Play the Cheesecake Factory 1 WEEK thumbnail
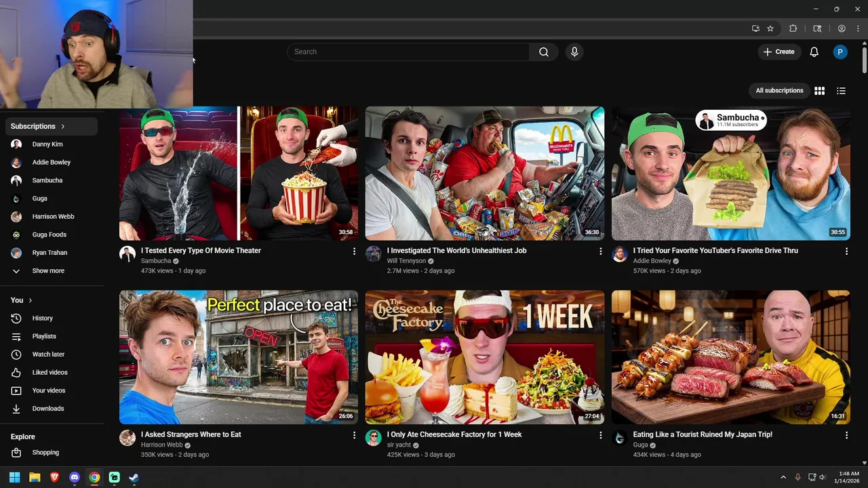 click(485, 357)
